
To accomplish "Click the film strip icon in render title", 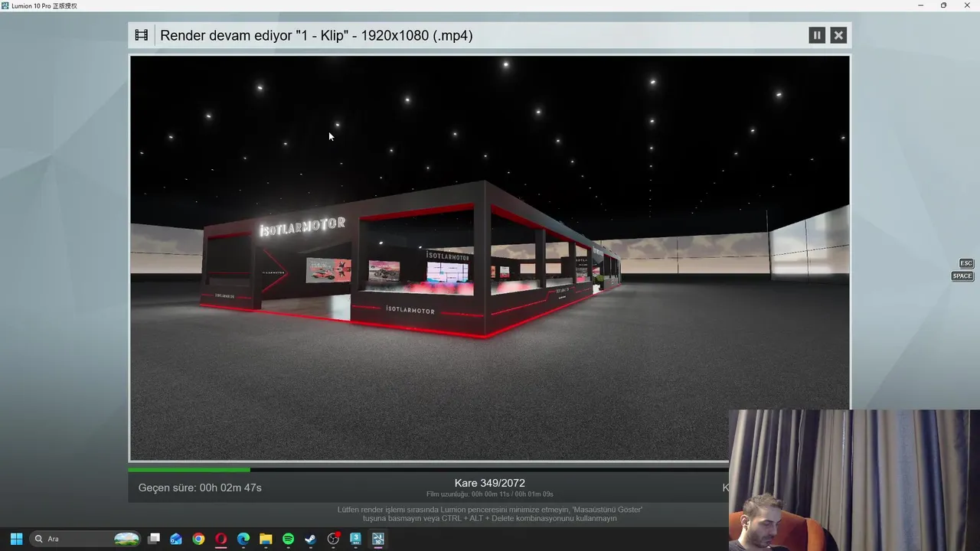I will point(142,35).
